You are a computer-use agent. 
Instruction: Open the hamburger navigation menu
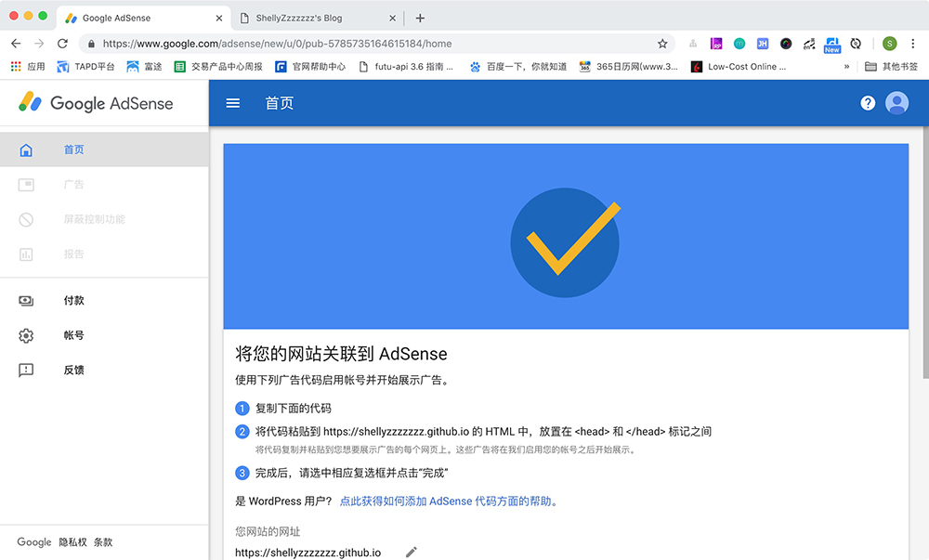tap(233, 104)
